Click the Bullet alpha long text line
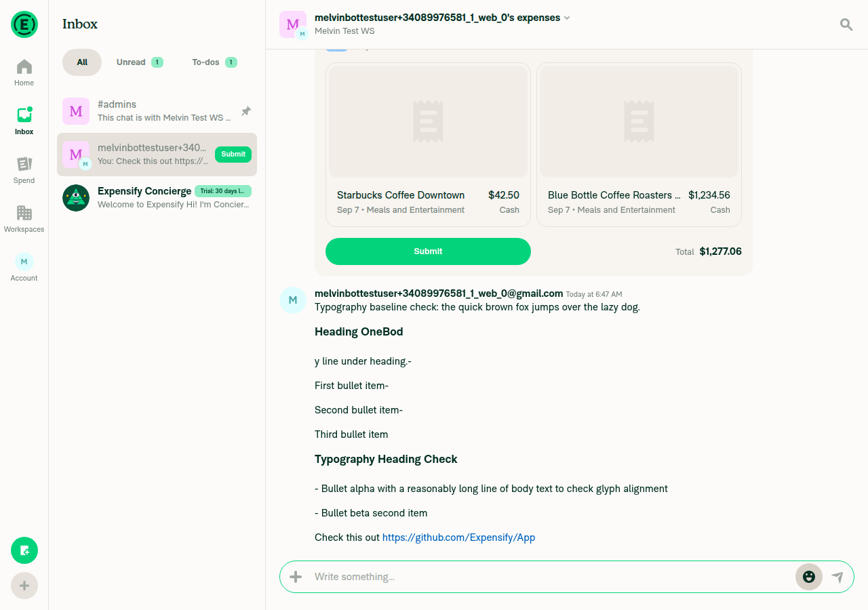The image size is (868, 610). point(491,489)
